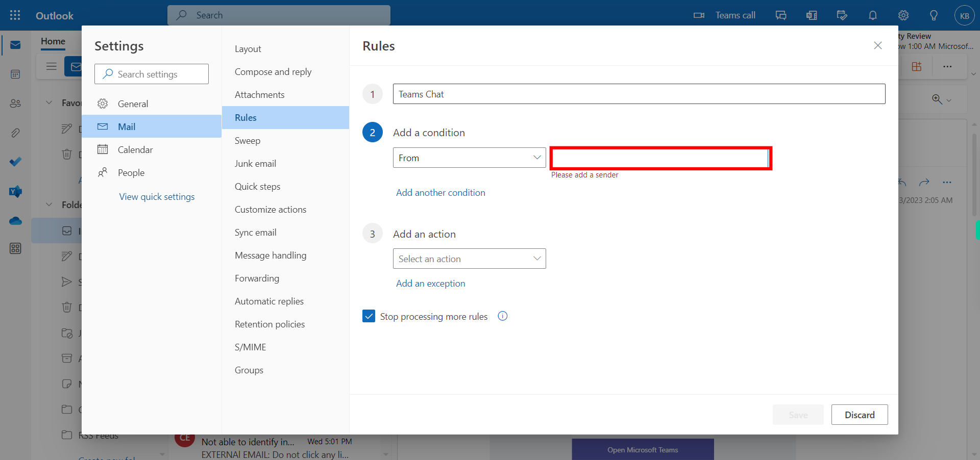Open Groups settings
This screenshot has height=460, width=980.
(285, 370)
